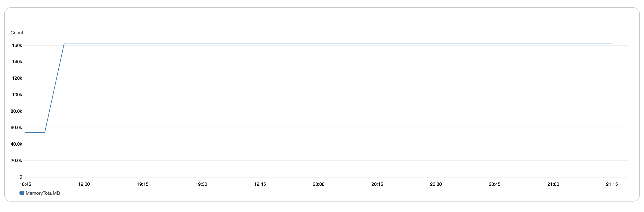
Task: Select the 21:15 time axis label
Action: click(x=611, y=184)
